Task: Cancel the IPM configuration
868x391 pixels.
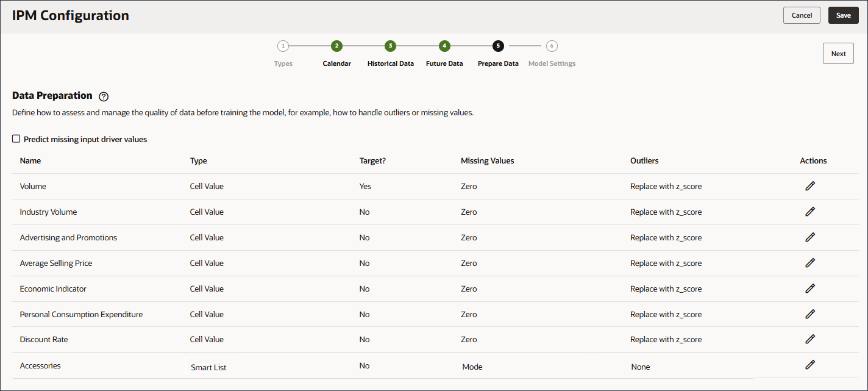Action: (802, 15)
